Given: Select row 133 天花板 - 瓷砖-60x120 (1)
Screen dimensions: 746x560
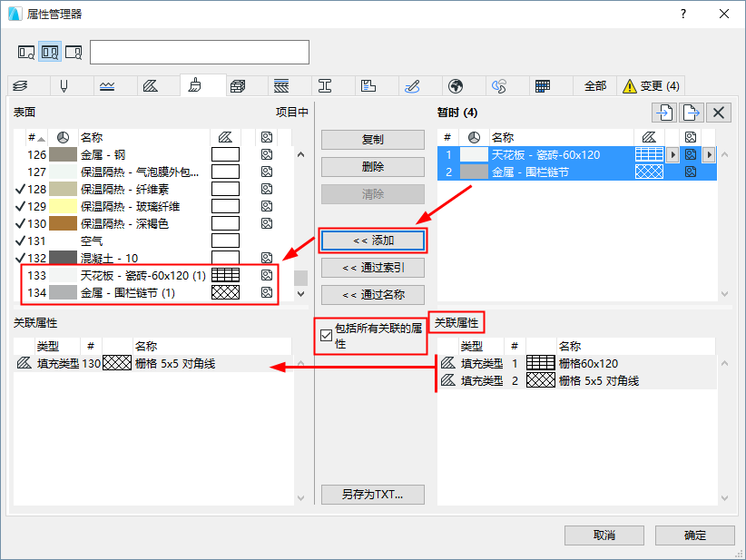Looking at the screenshot, I should click(x=152, y=276).
